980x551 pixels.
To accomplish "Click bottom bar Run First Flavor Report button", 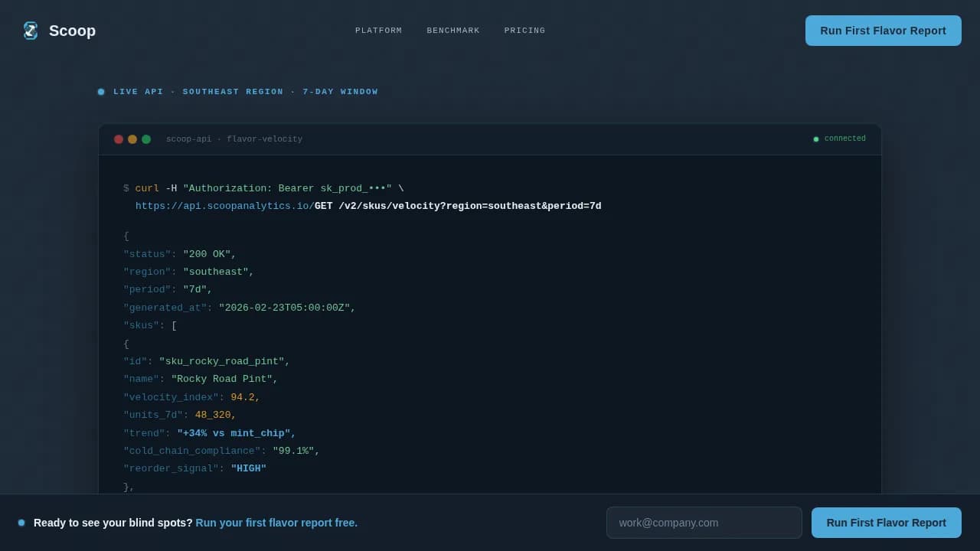I will click(886, 523).
